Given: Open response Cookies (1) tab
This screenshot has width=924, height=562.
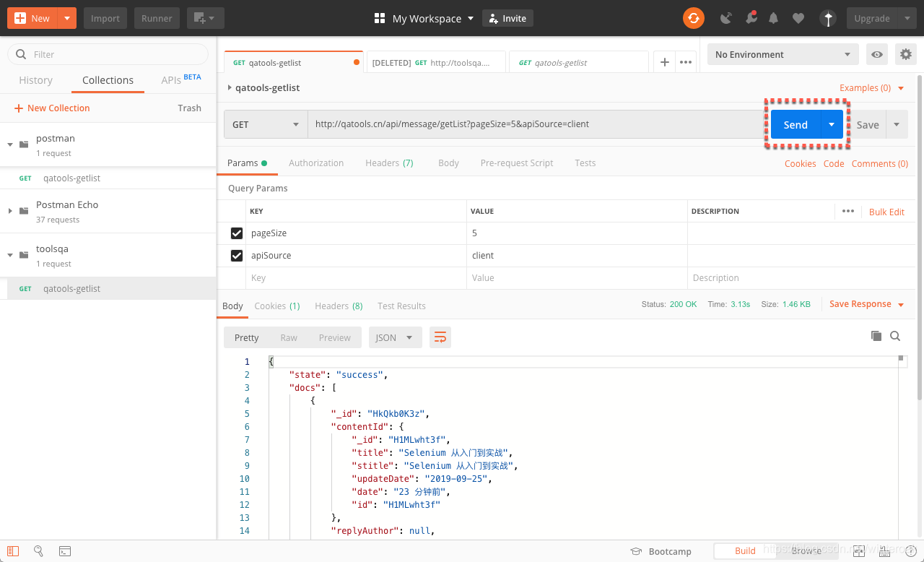Looking at the screenshot, I should click(x=277, y=306).
